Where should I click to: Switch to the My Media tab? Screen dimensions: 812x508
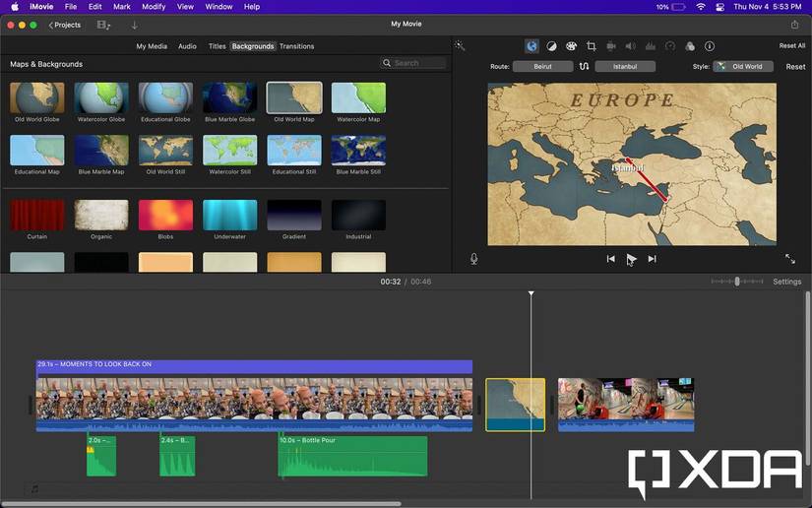(x=152, y=46)
